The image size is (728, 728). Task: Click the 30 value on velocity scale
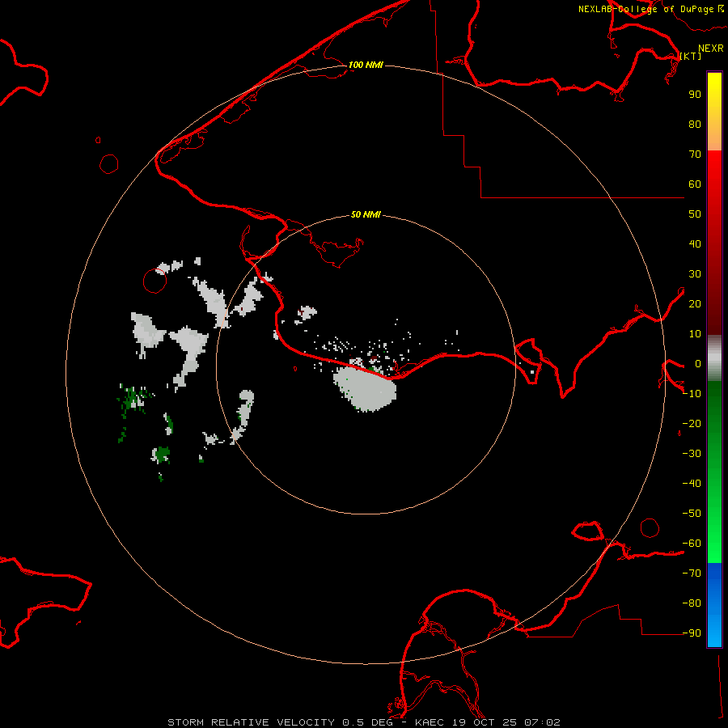click(x=695, y=274)
